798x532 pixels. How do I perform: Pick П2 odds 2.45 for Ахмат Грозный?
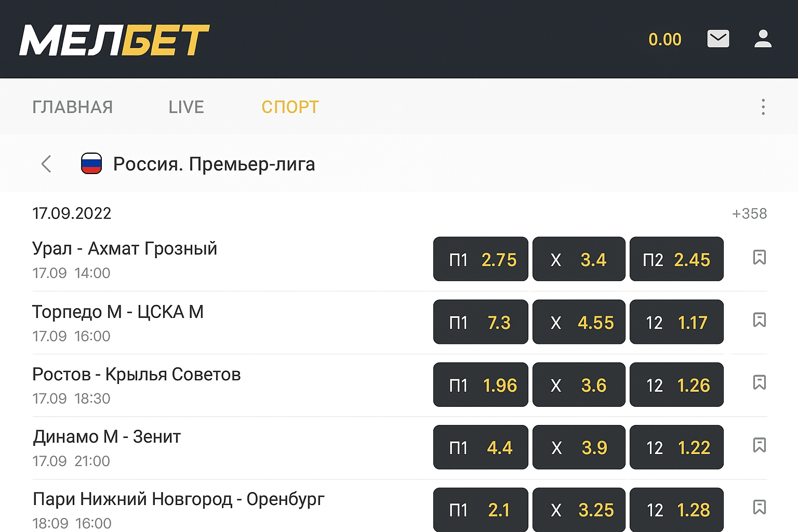point(676,259)
